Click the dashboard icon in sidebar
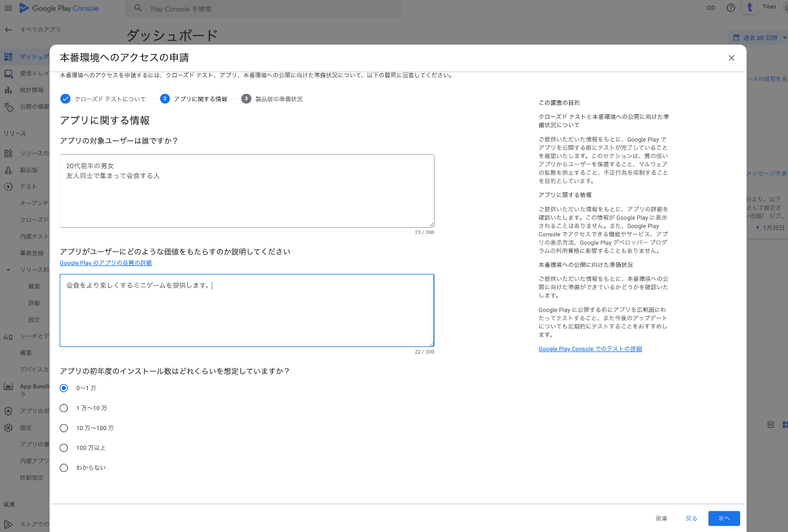Image resolution: width=788 pixels, height=532 pixels. pyautogui.click(x=8, y=57)
